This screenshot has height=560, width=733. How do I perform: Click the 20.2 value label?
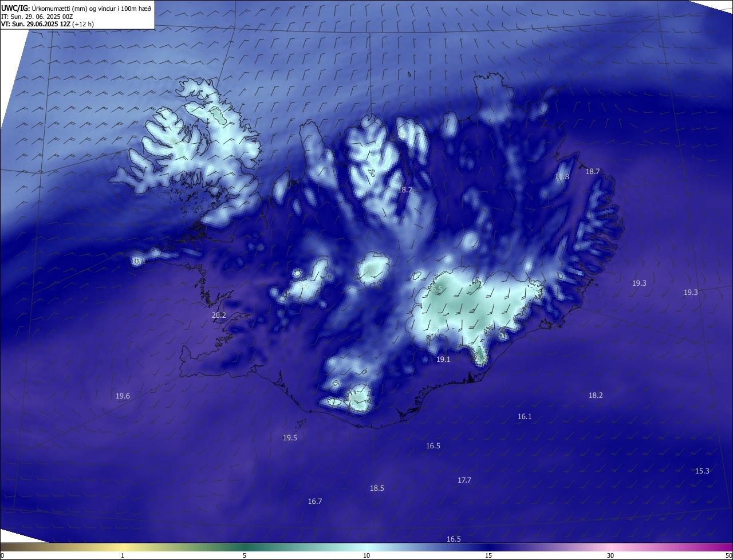219,315
